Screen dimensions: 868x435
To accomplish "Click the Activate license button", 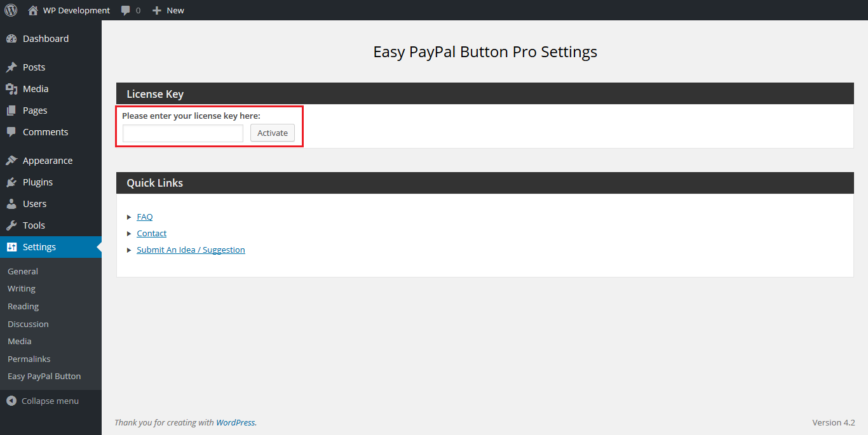I will pyautogui.click(x=273, y=133).
